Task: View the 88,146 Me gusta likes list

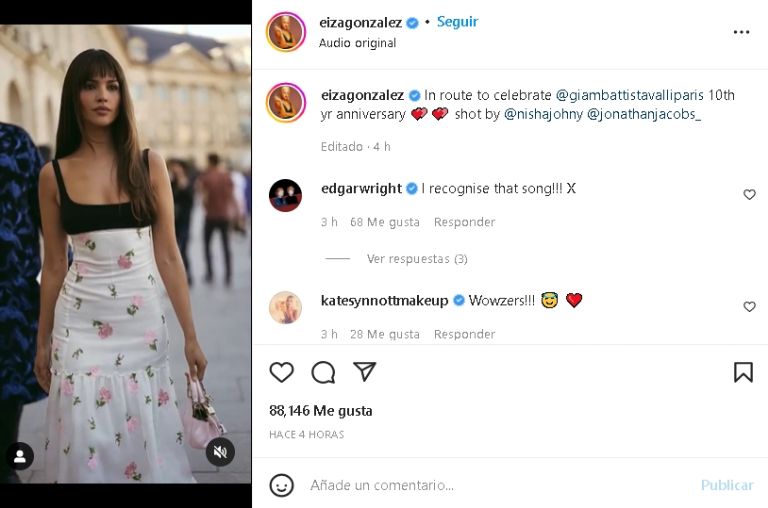Action: coord(321,411)
